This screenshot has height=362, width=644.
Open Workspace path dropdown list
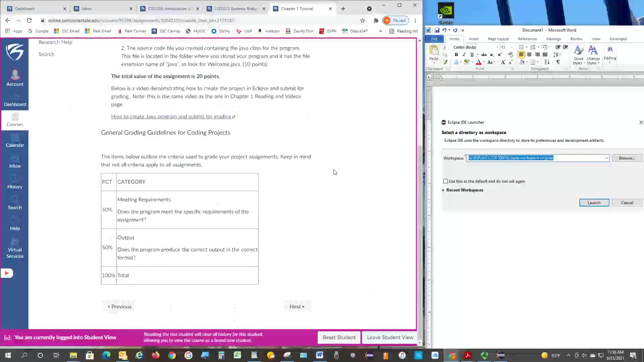click(606, 158)
